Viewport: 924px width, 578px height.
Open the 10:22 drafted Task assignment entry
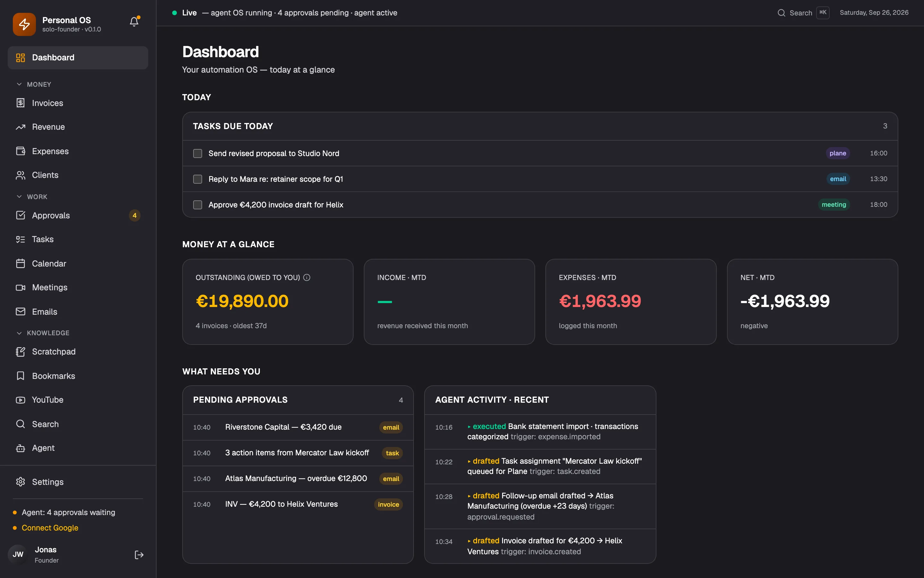tap(540, 466)
